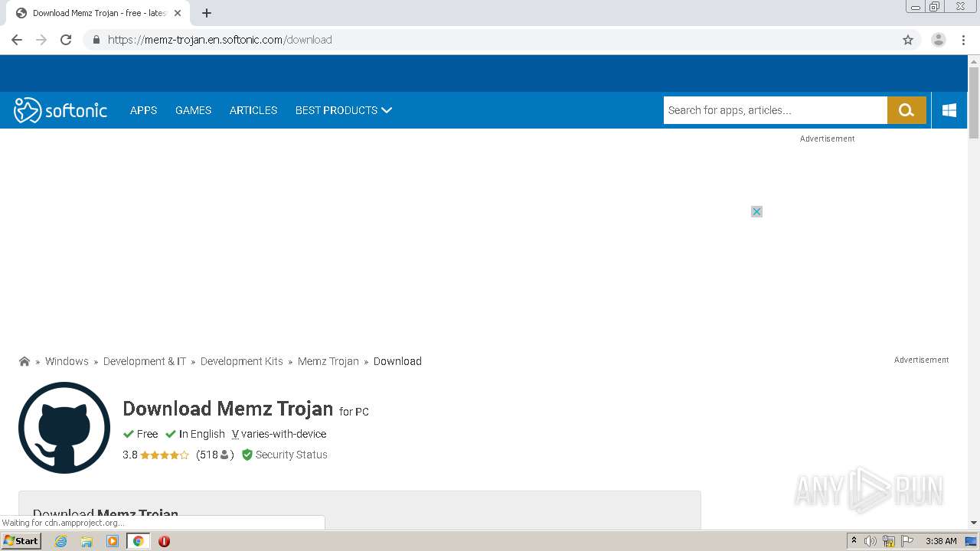980x551 pixels.
Task: Click the scrollbar down arrow
Action: click(x=974, y=523)
